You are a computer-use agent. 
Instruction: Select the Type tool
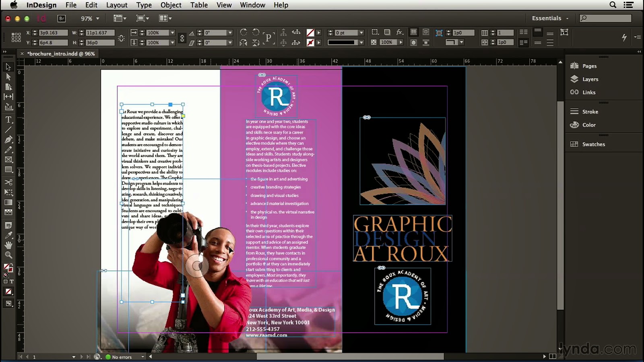pyautogui.click(x=8, y=119)
